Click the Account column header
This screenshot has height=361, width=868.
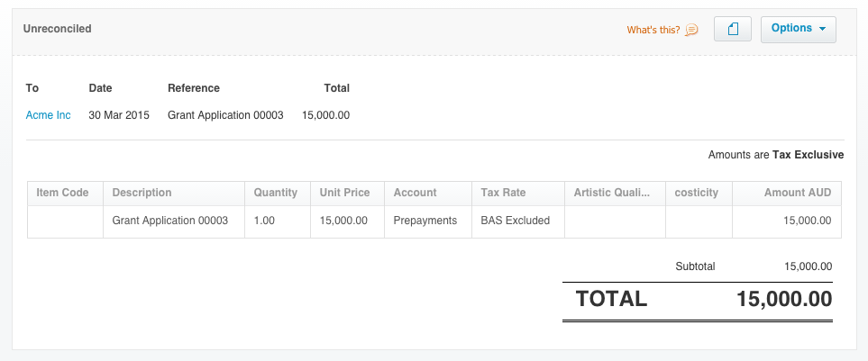tap(416, 193)
